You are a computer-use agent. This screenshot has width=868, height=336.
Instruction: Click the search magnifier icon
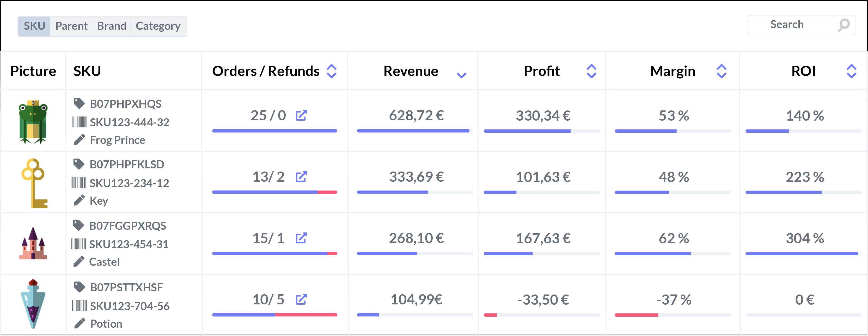coord(844,25)
